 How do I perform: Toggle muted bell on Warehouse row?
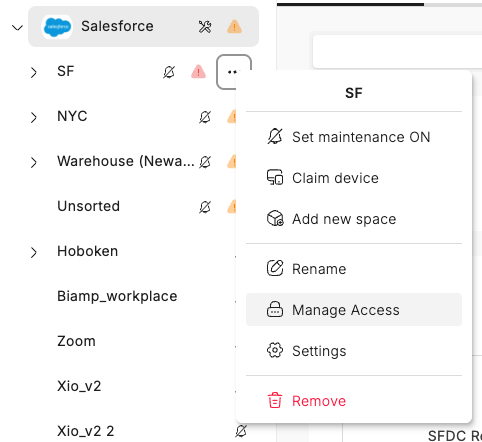(x=205, y=162)
